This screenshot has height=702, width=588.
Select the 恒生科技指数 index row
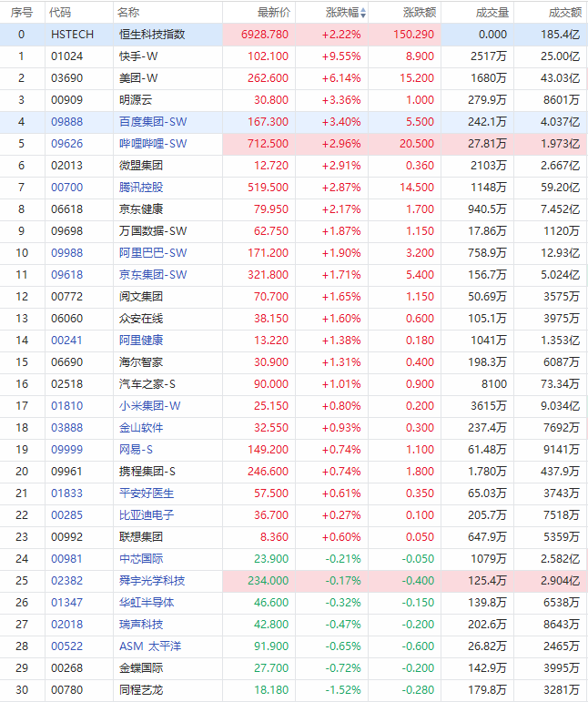coord(294,35)
